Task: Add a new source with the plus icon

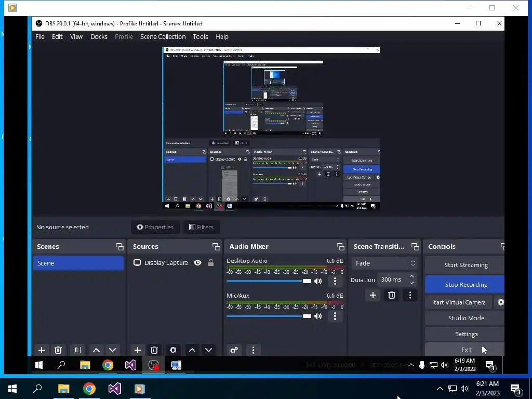Action: (137, 350)
